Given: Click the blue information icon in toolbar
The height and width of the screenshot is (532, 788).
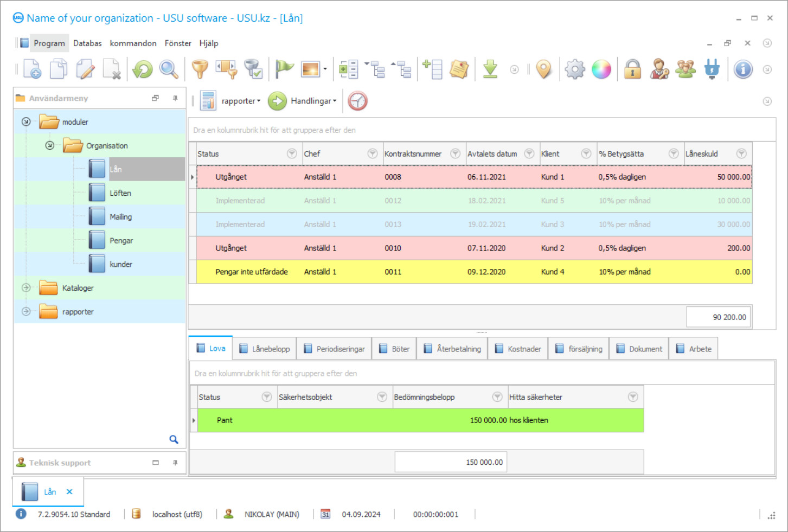Looking at the screenshot, I should [x=743, y=69].
